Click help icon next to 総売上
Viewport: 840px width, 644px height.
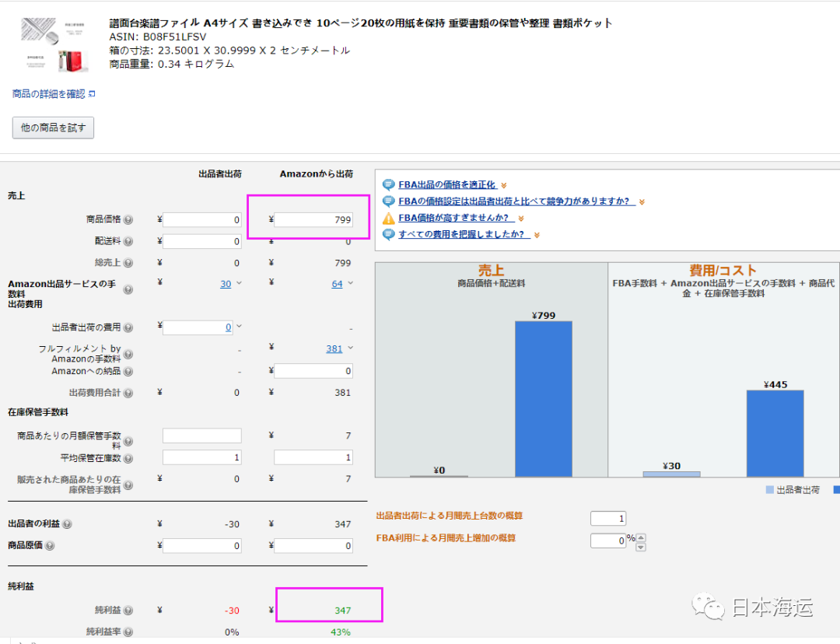click(128, 263)
